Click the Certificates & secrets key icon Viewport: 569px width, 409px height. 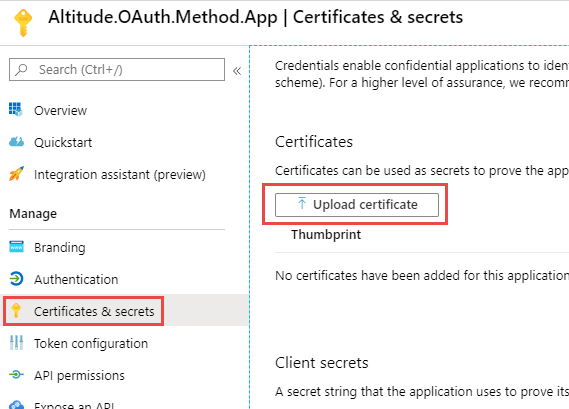click(16, 311)
